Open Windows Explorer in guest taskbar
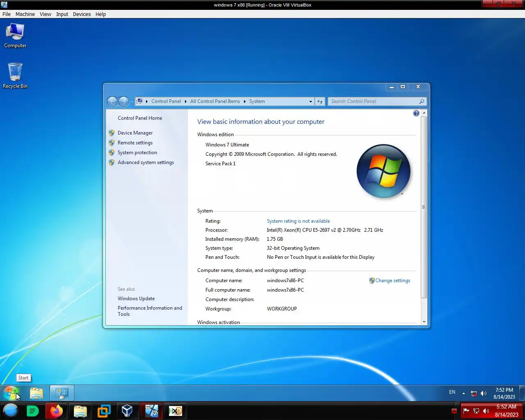 click(x=37, y=393)
